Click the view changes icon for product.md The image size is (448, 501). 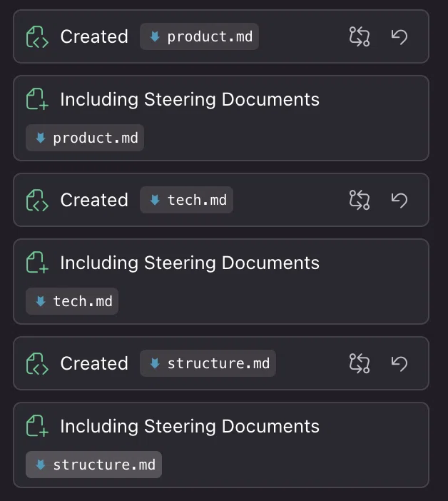[x=360, y=36]
